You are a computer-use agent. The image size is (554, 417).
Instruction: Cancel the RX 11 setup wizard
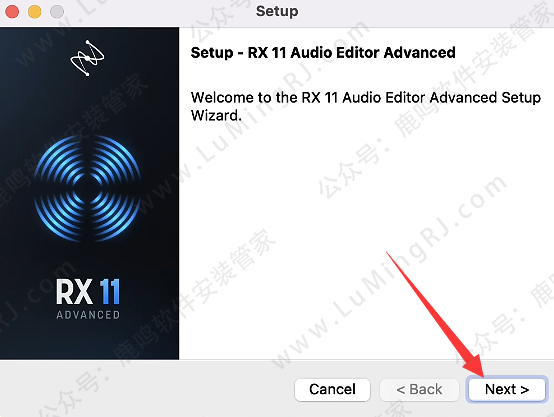pos(332,389)
